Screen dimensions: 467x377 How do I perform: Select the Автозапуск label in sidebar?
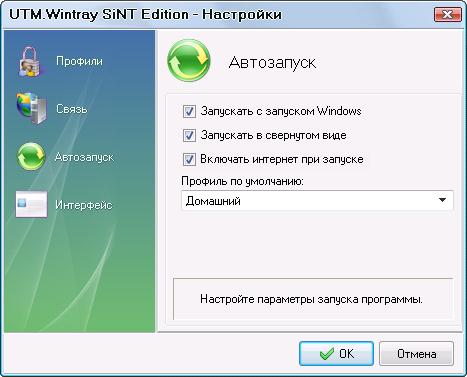84,157
